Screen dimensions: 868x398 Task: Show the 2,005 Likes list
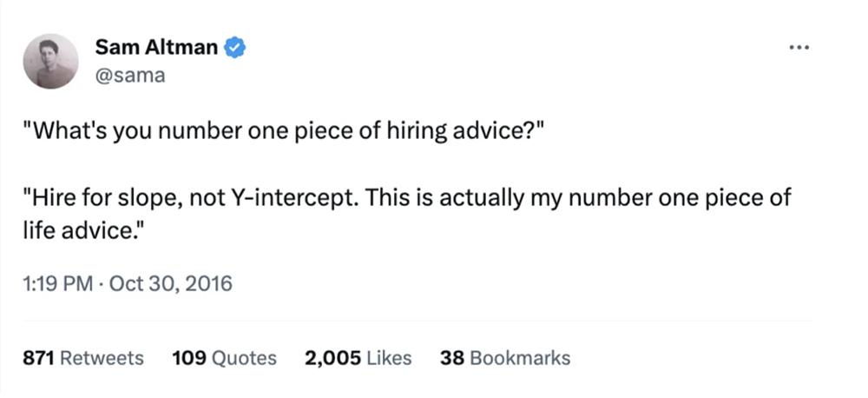358,358
